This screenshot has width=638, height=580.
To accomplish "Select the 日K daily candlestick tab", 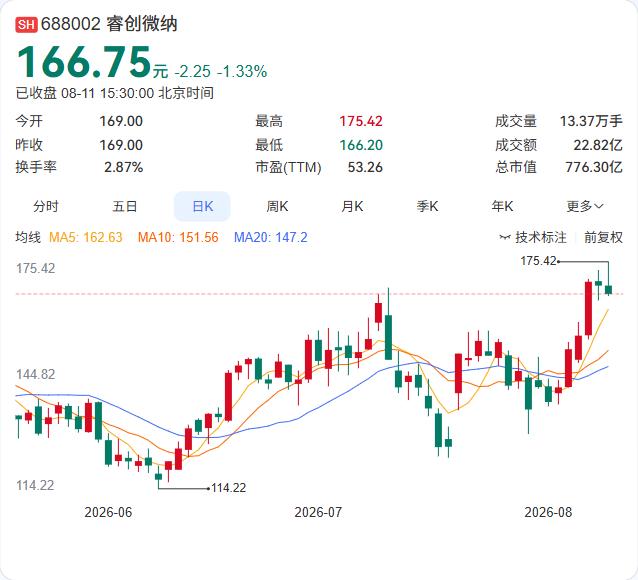I will [202, 206].
